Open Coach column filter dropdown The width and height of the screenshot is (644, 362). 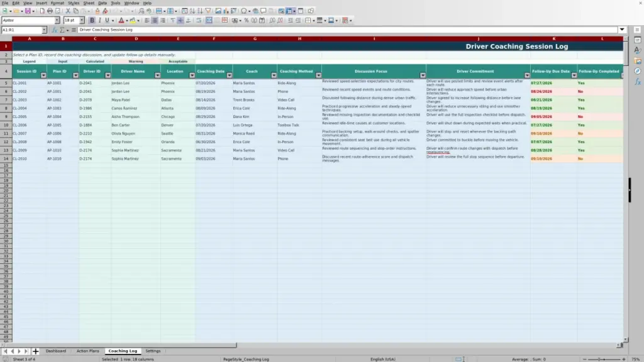tap(274, 75)
